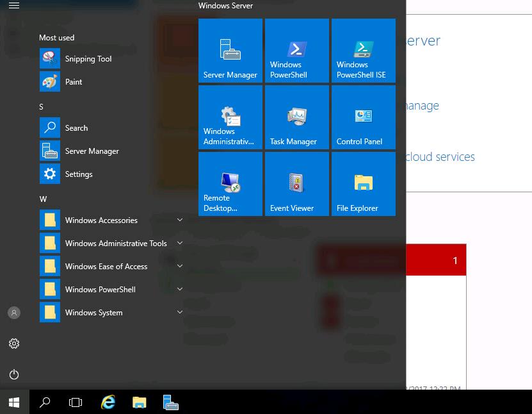Open Task View on the taskbar
532x414 pixels.
[x=76, y=402]
